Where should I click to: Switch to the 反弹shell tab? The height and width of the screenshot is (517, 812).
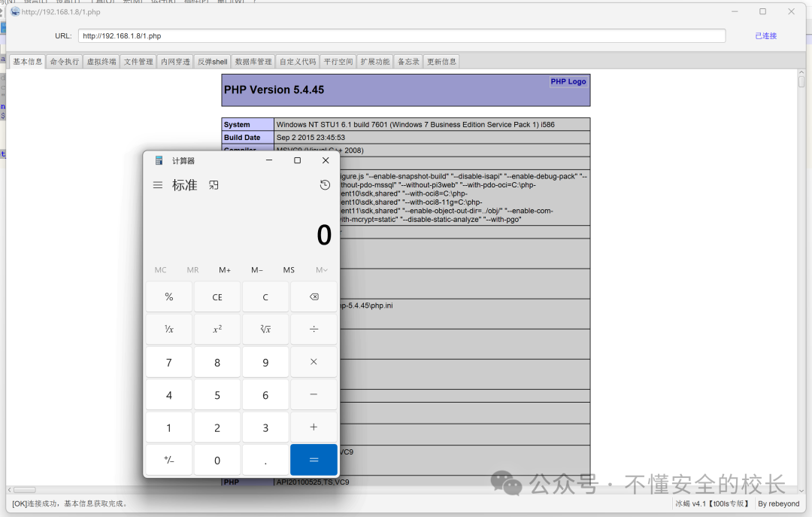[212, 62]
